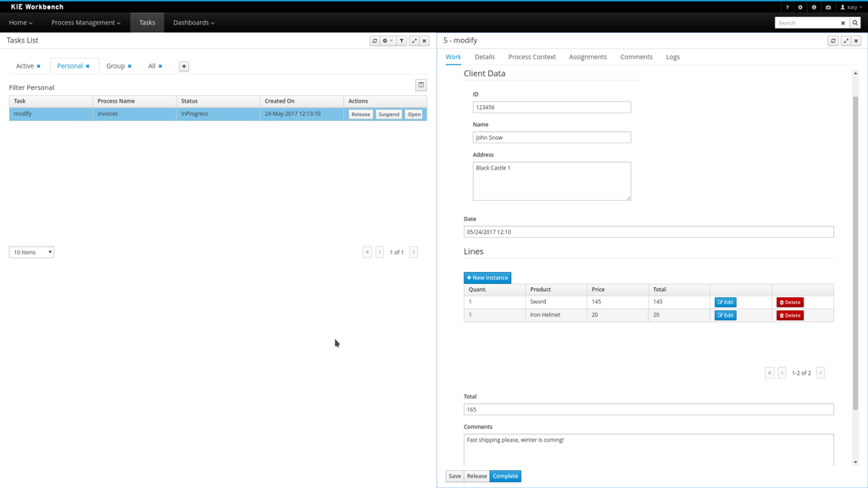Screen dimensions: 868x488
Task: Open the Tasks List gear settings dropdown
Action: coord(387,41)
